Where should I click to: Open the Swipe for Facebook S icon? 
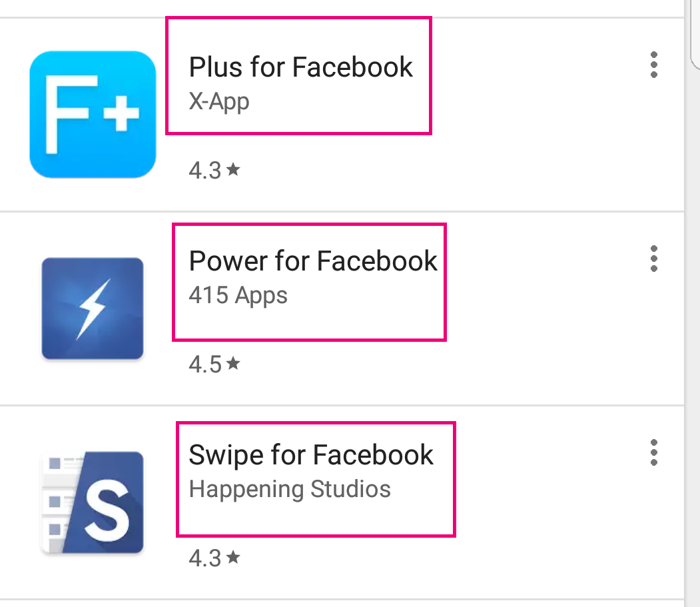click(93, 502)
